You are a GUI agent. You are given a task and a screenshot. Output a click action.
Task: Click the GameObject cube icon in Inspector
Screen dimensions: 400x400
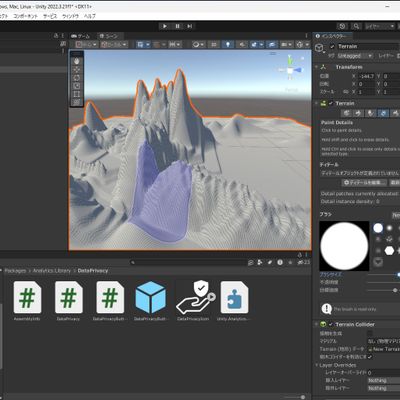tap(319, 48)
